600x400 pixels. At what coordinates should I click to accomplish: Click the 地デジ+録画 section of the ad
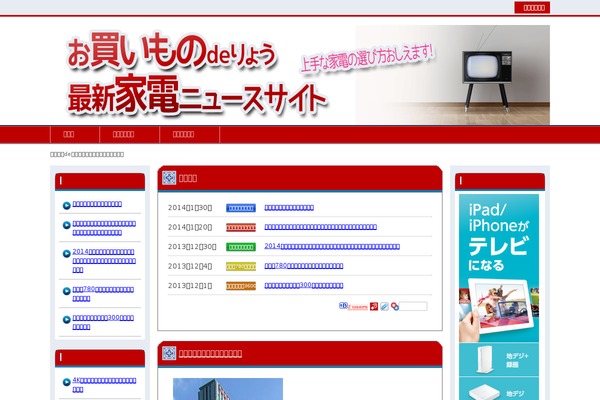coord(499,360)
